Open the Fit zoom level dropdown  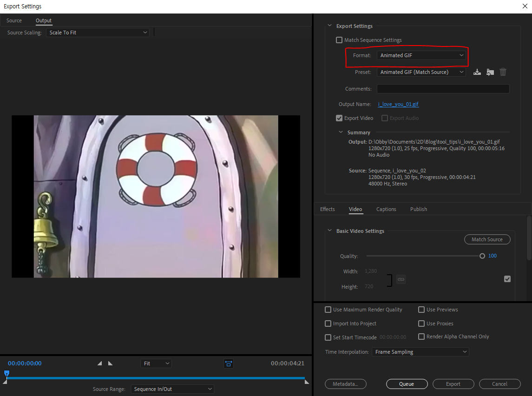pos(156,363)
